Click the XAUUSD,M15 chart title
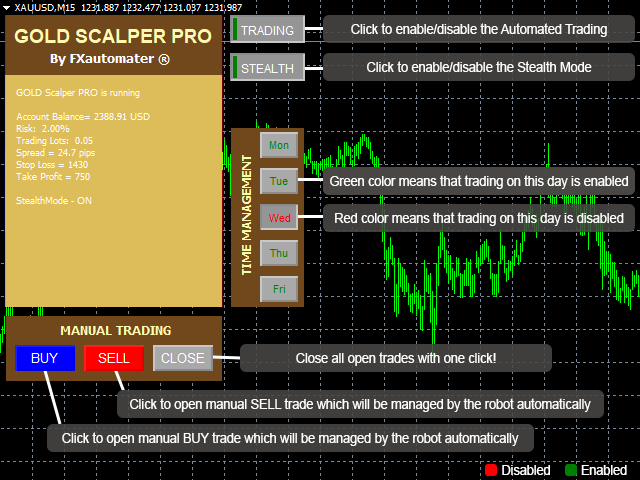The image size is (640, 480). point(45,8)
